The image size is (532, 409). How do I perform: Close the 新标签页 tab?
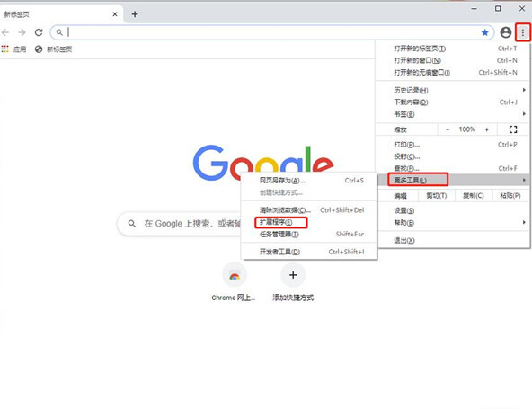tap(115, 14)
